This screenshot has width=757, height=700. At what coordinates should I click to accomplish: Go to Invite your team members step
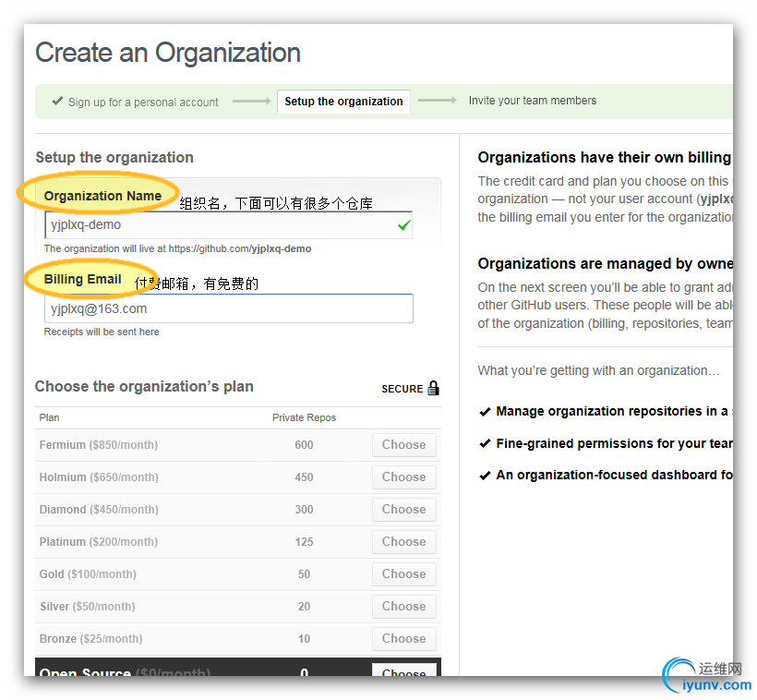coord(533,101)
